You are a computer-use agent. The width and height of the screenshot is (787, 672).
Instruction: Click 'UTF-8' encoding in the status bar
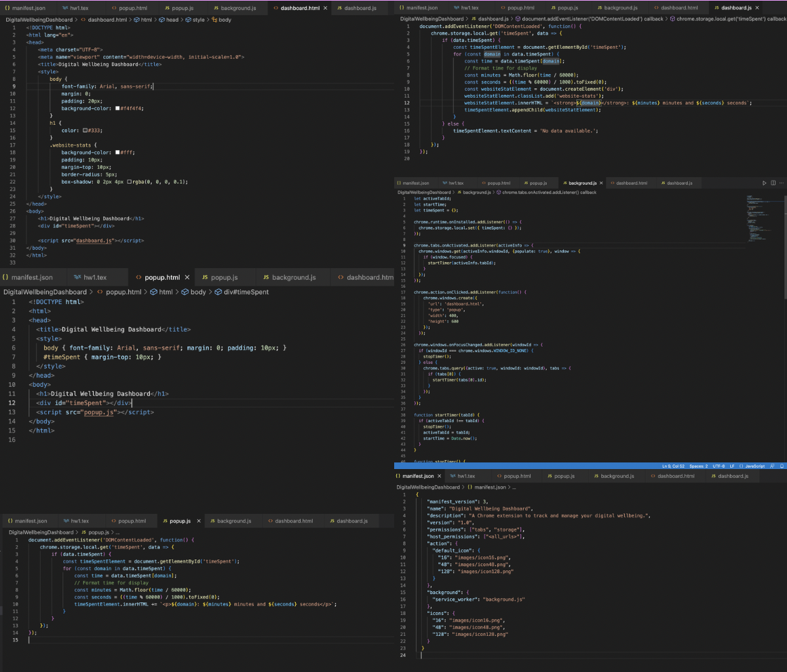coord(718,466)
